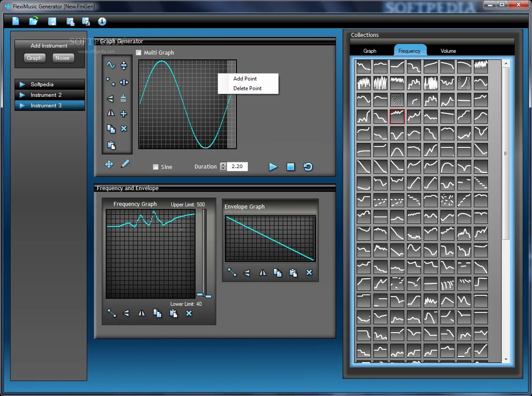Image resolution: width=532 pixels, height=396 pixels.
Task: Click inside the Envelope Graph grid
Action: [270, 238]
